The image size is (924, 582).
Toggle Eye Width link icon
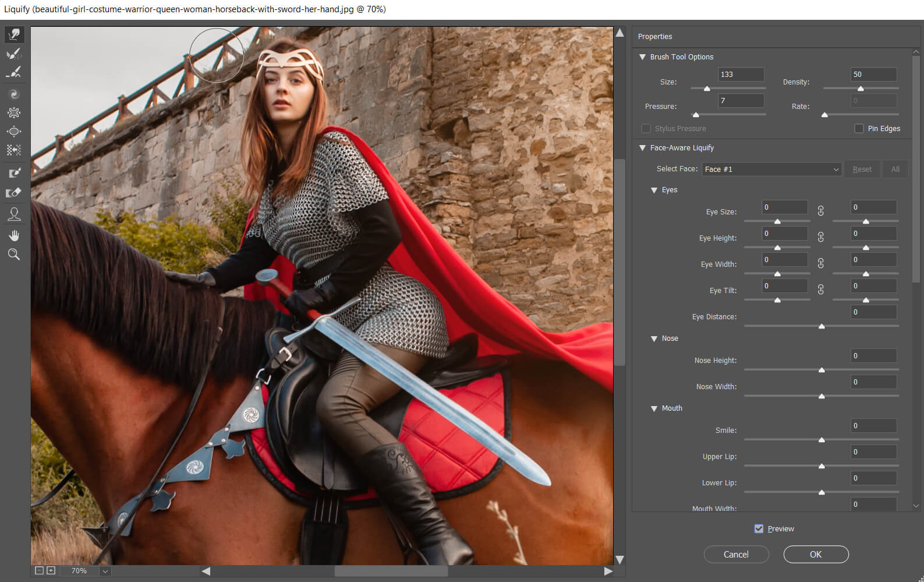click(820, 263)
